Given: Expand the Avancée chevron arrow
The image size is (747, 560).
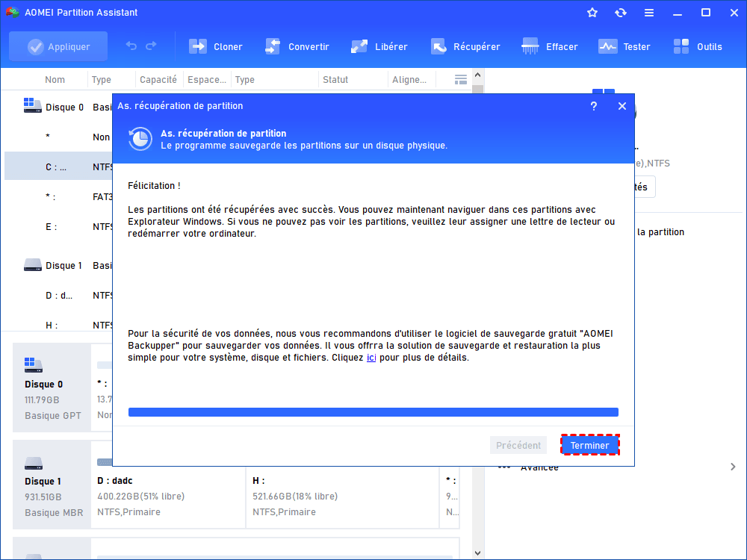Looking at the screenshot, I should pos(732,467).
